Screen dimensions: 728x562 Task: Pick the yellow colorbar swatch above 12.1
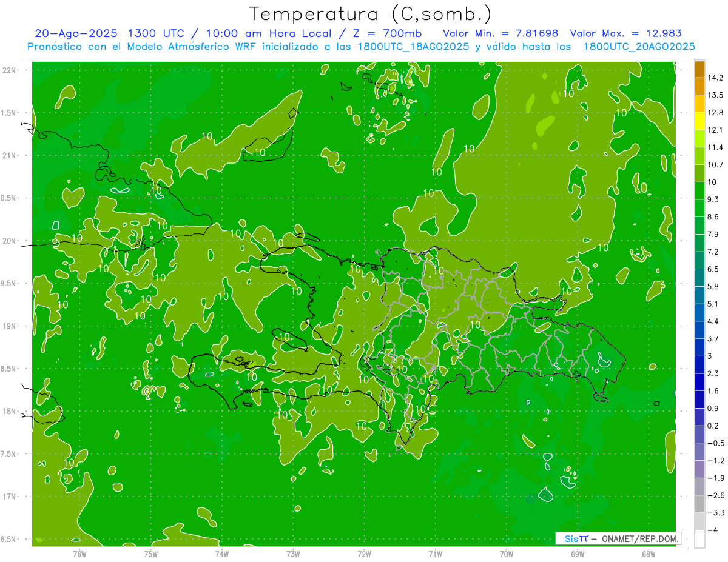coord(699,121)
